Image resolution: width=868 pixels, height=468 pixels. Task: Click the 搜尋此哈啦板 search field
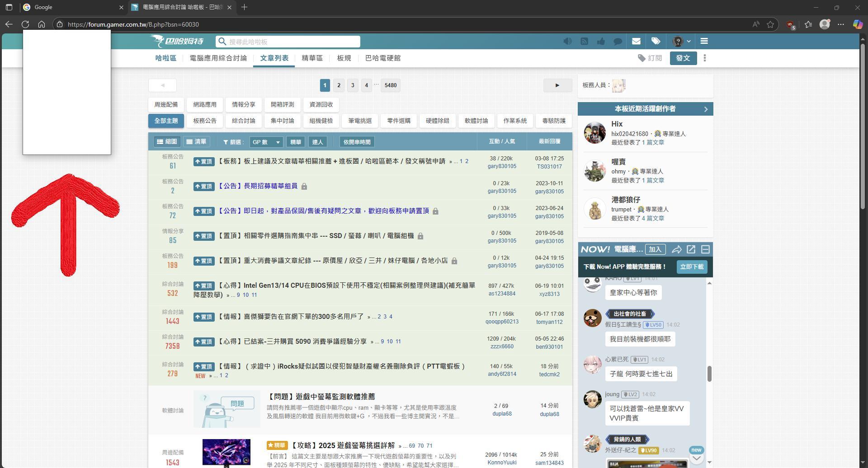(288, 42)
